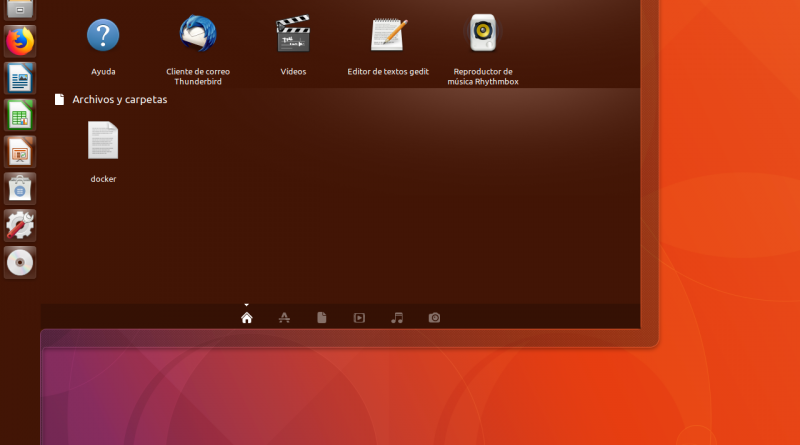Screen dimensions: 800x445
Task: Launch Editor de textos gedit
Action: (x=388, y=35)
